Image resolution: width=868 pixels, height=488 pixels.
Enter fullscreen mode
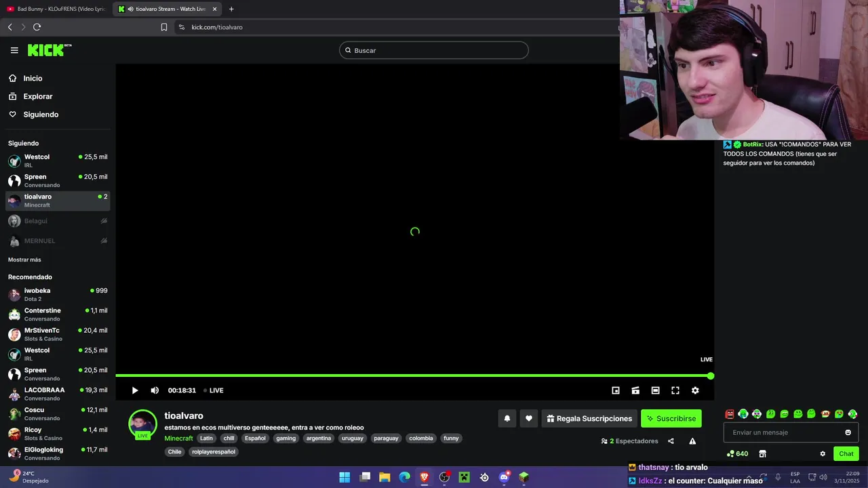tap(675, 390)
